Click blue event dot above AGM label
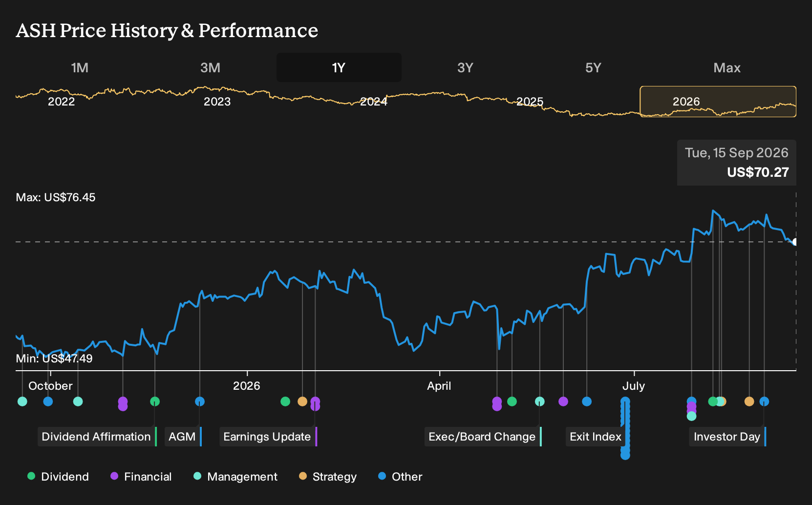The width and height of the screenshot is (812, 505). [x=200, y=401]
